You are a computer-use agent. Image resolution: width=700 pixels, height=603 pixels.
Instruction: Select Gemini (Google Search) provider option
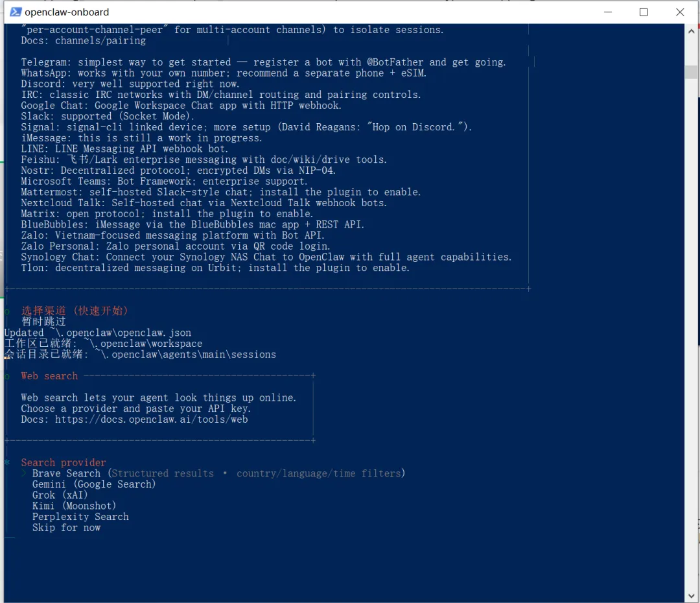click(x=94, y=484)
